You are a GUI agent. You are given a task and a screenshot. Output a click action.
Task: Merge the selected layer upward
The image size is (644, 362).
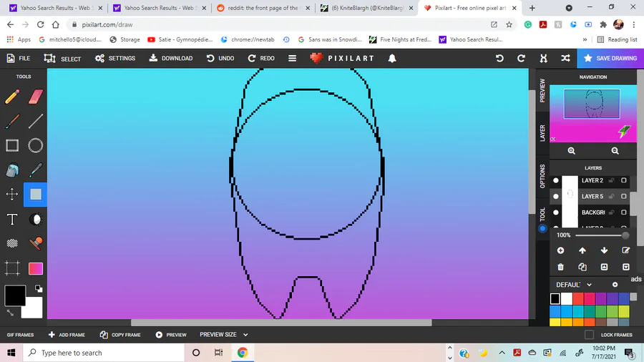pos(604,267)
